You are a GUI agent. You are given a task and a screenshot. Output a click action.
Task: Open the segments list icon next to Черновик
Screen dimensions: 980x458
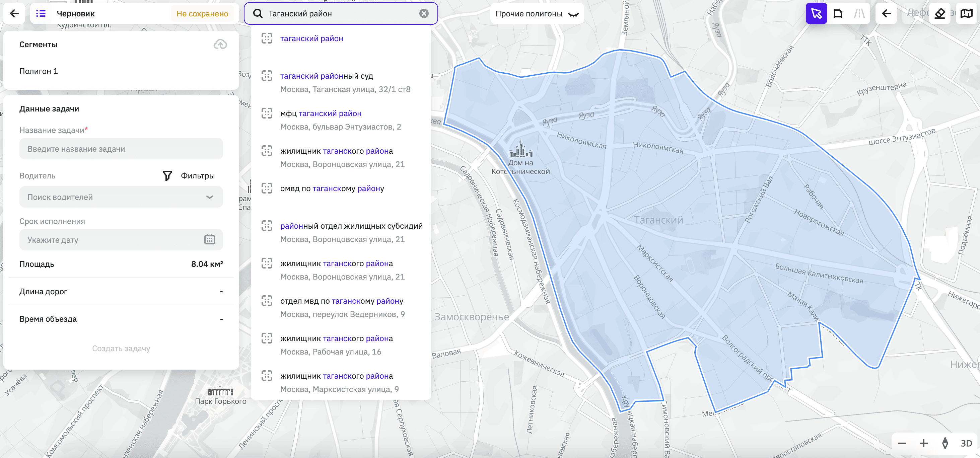41,13
